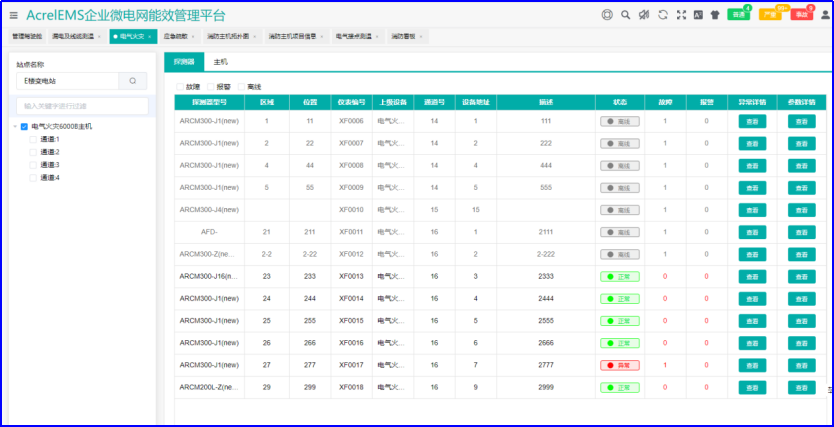Switch to the 主机 tab
The width and height of the screenshot is (834, 427).
point(220,62)
